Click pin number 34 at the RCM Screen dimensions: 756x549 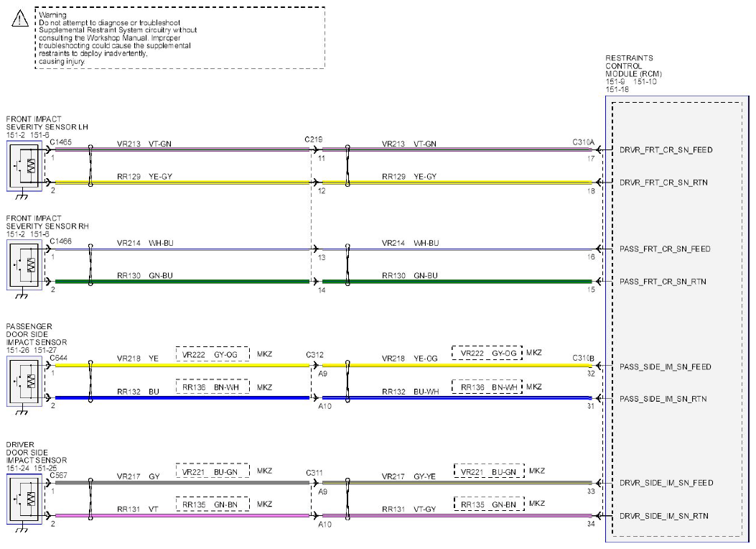tap(591, 524)
